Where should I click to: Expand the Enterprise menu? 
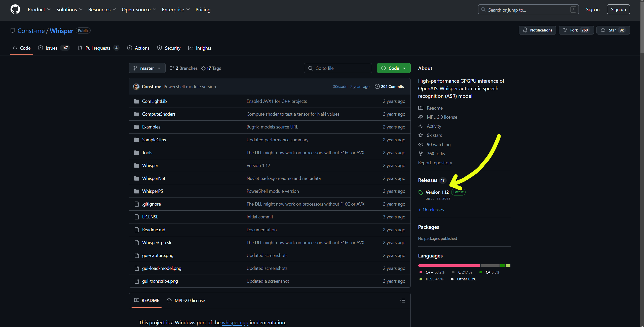point(176,10)
